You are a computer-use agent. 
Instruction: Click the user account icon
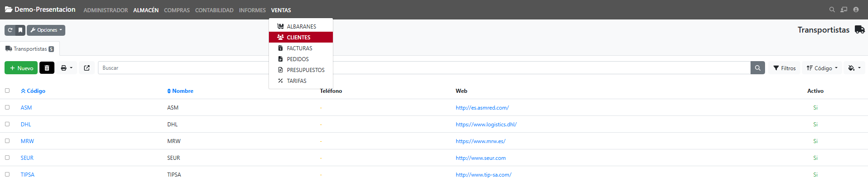pyautogui.click(x=856, y=10)
